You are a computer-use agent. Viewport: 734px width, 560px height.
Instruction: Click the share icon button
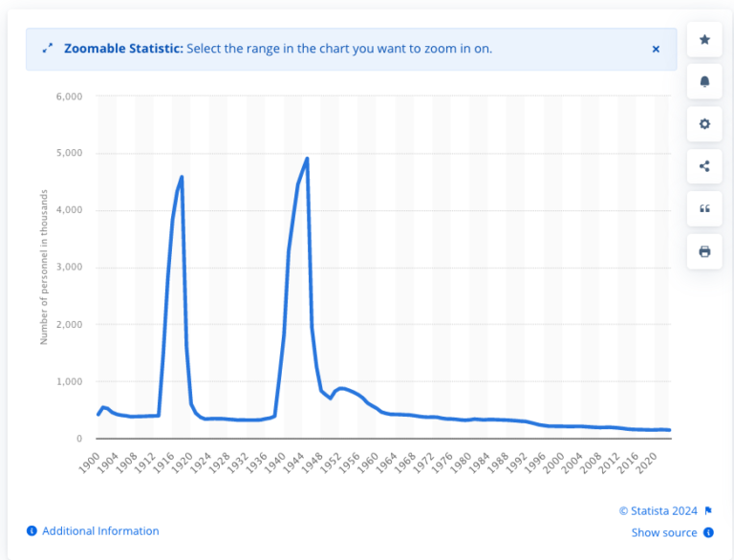(704, 166)
